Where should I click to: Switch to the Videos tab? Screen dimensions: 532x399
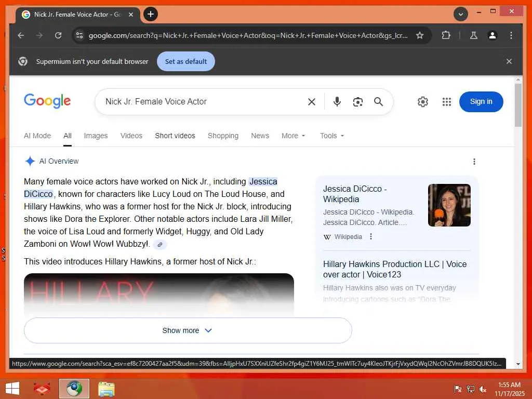click(131, 136)
